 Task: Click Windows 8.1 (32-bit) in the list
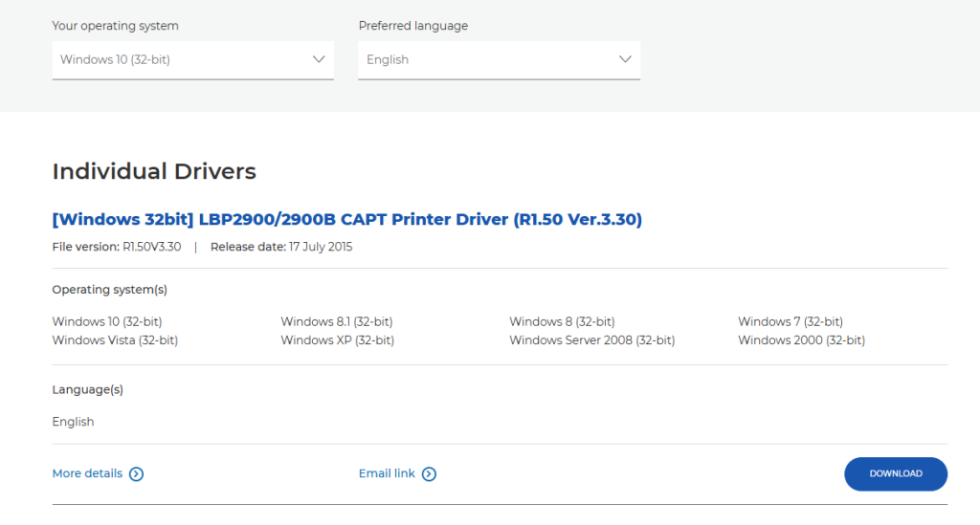[336, 321]
